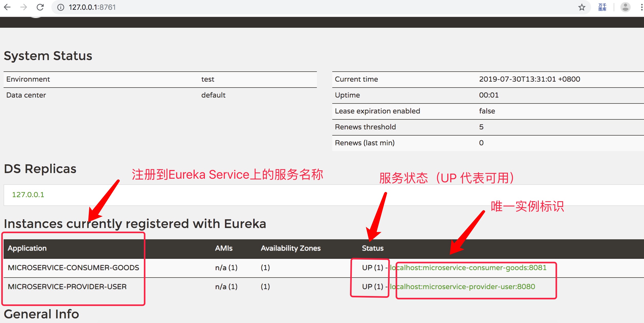Click the Application column header

(x=27, y=248)
